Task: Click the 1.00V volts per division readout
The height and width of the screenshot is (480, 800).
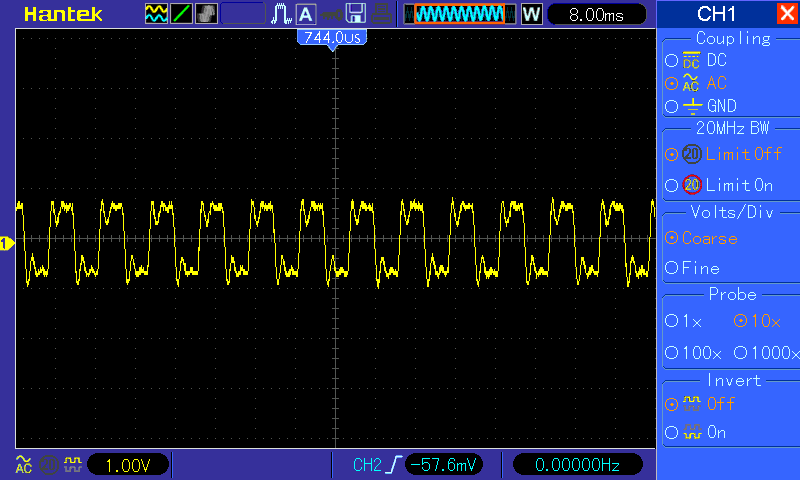Action: tap(128, 465)
